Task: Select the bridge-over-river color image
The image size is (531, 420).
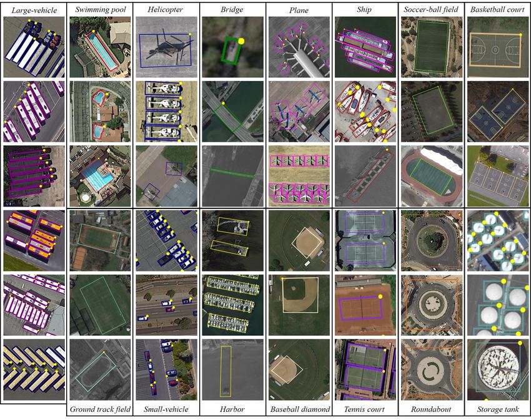Action: pyautogui.click(x=232, y=111)
